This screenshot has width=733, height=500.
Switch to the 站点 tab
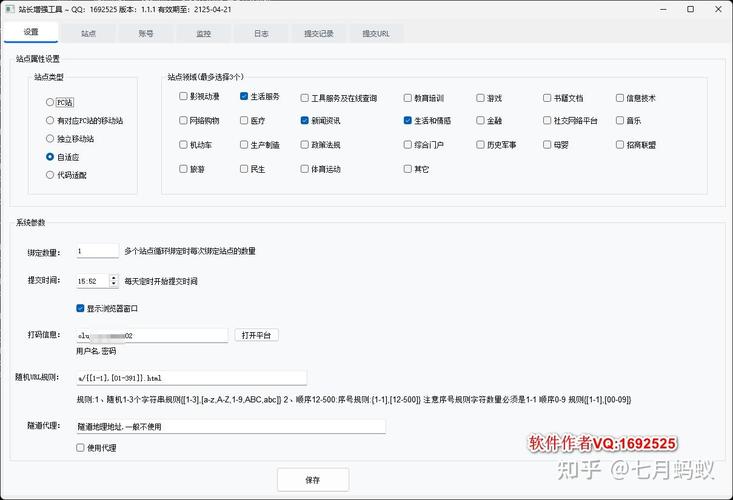coord(88,33)
